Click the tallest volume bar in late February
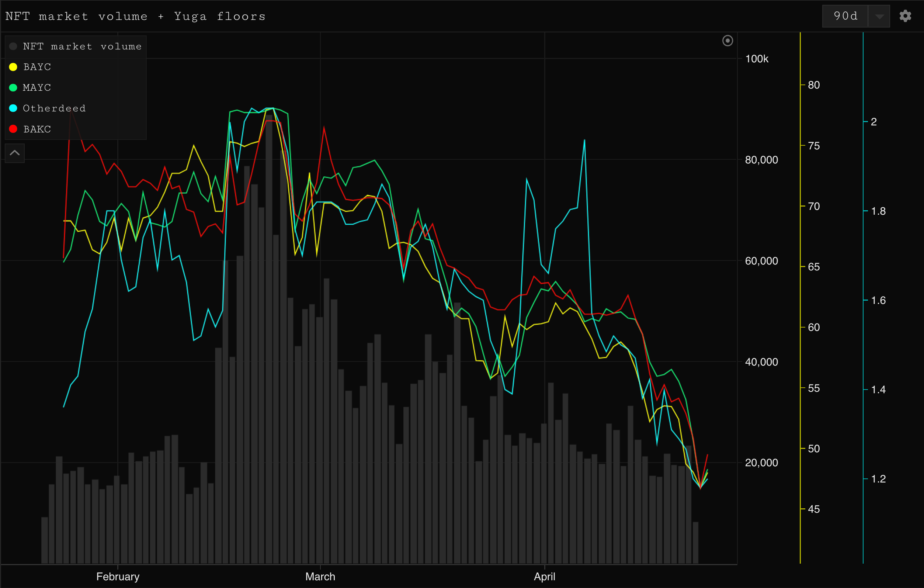 click(x=270, y=339)
